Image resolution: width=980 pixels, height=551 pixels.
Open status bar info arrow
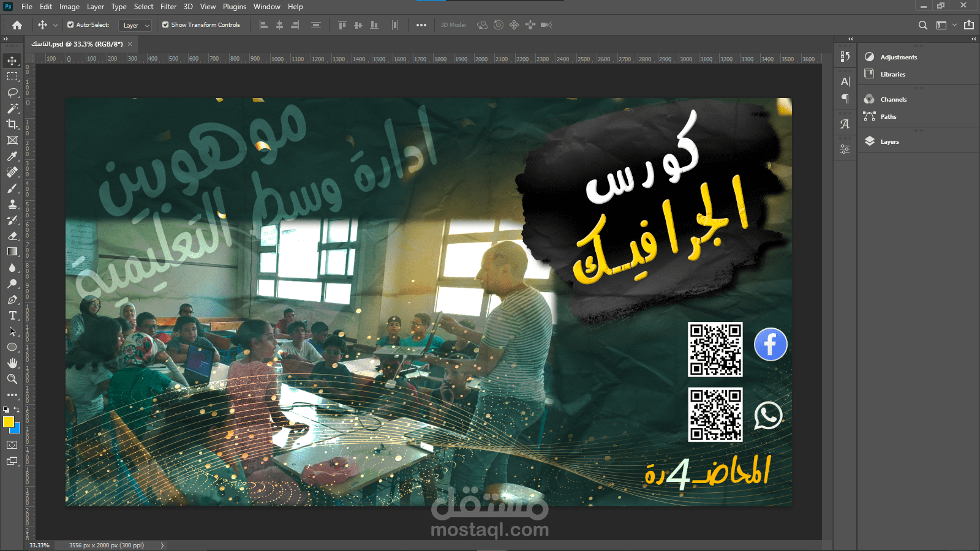(x=162, y=545)
